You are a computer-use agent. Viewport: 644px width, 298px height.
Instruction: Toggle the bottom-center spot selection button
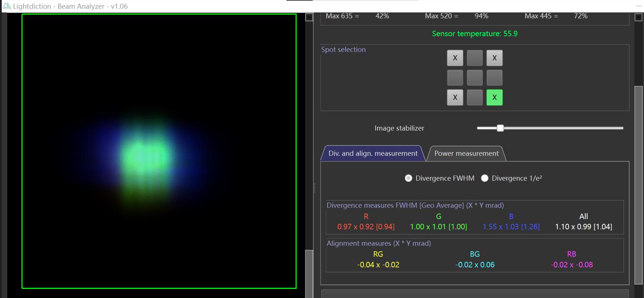pos(475,97)
